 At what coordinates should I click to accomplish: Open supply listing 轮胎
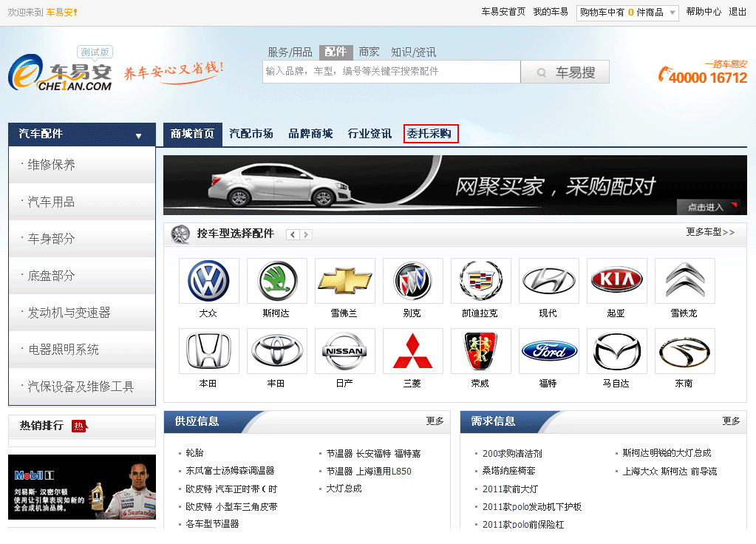coord(195,453)
